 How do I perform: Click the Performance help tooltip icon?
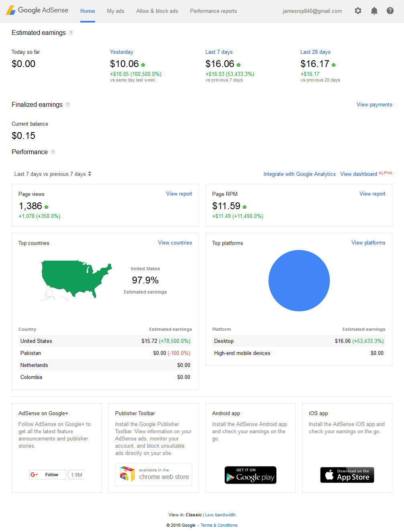click(x=53, y=152)
